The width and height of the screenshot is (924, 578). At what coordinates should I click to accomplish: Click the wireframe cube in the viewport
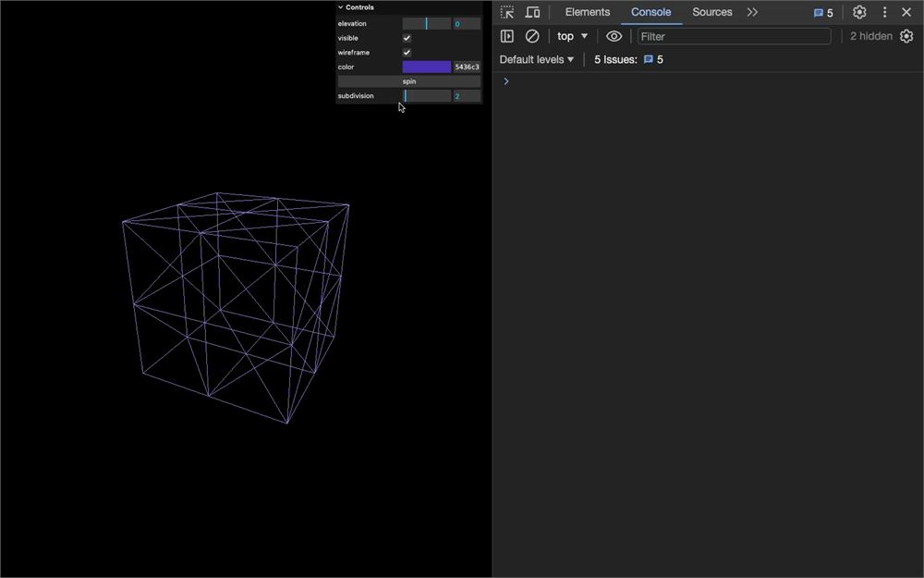click(x=236, y=307)
